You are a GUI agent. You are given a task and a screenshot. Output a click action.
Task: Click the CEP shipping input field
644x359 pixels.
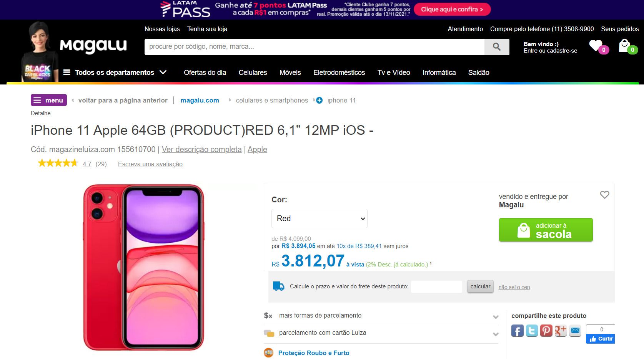436,287
